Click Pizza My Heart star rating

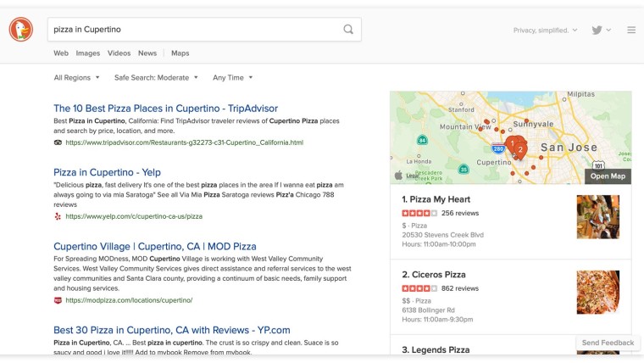(x=419, y=213)
